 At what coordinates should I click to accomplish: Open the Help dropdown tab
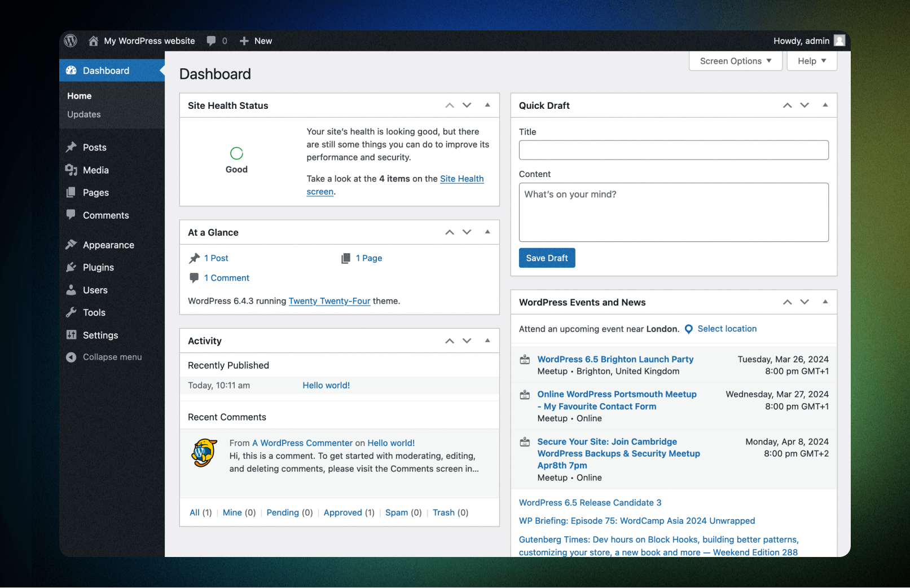coord(812,61)
